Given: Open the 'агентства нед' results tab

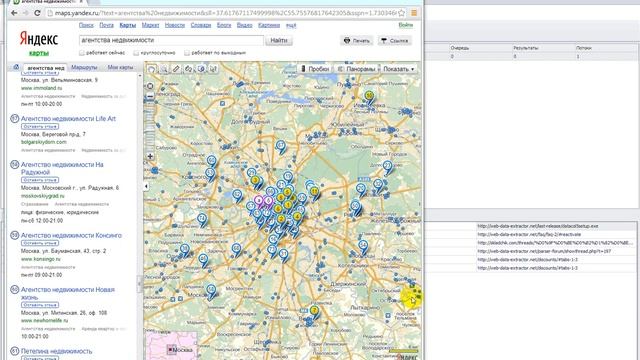Looking at the screenshot, I should (46, 68).
